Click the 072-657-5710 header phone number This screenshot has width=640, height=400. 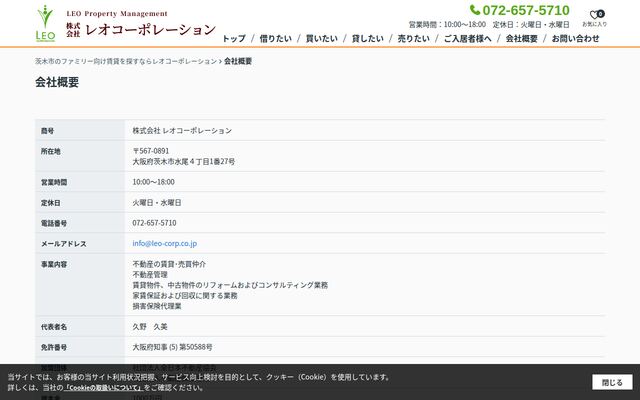pyautogui.click(x=526, y=10)
